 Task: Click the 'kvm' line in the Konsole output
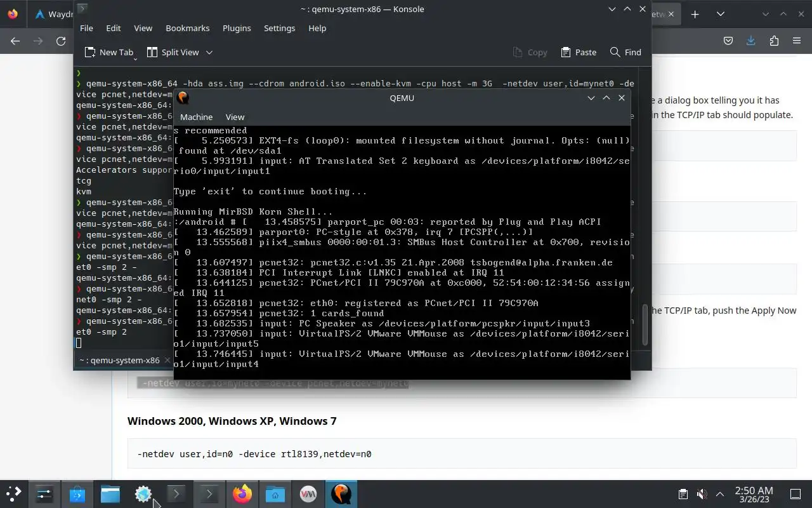tap(84, 191)
